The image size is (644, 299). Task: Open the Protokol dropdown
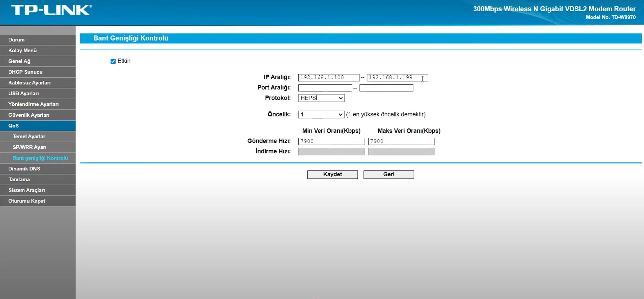point(321,98)
